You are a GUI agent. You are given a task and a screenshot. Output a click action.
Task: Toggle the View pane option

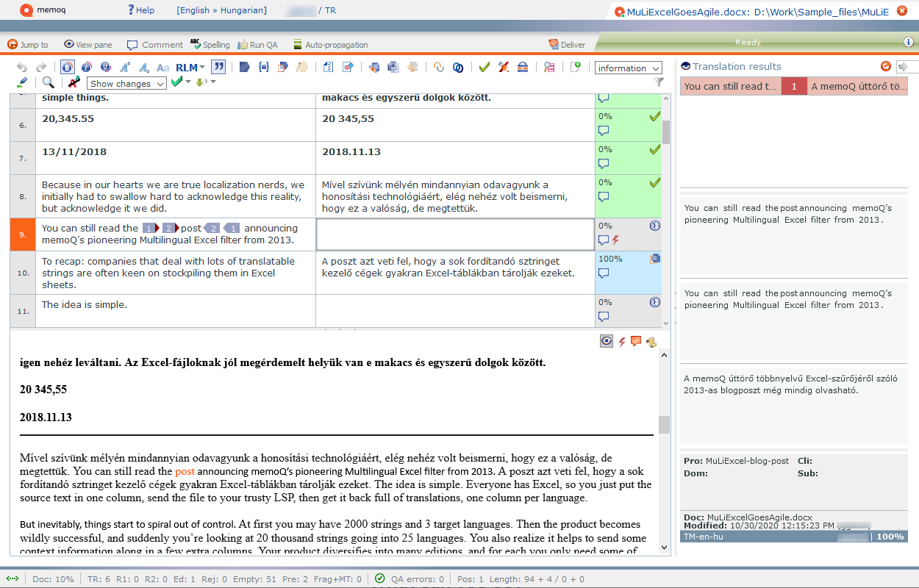[88, 45]
